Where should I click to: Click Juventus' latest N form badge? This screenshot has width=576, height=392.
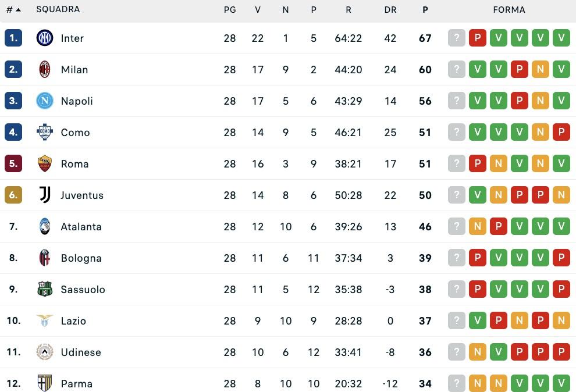tap(561, 195)
